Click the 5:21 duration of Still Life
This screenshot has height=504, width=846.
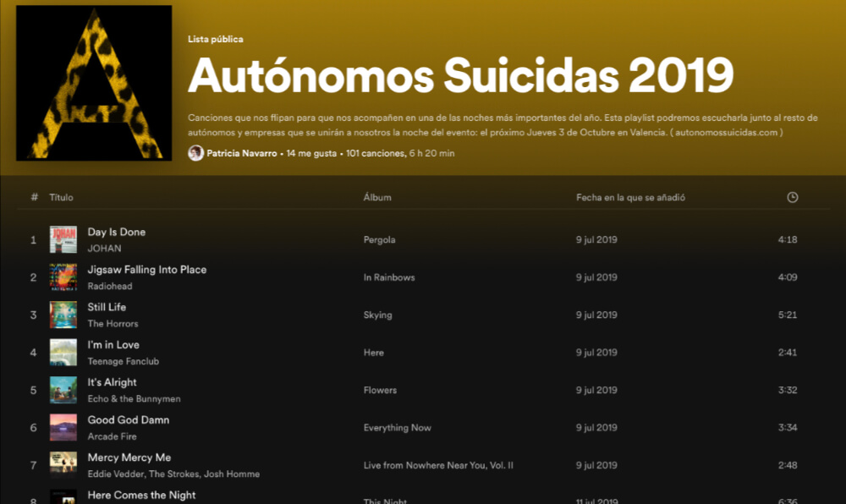click(x=787, y=315)
